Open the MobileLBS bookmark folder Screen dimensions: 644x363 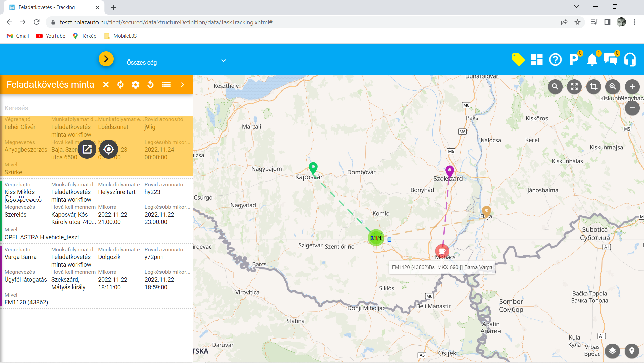[x=121, y=36]
